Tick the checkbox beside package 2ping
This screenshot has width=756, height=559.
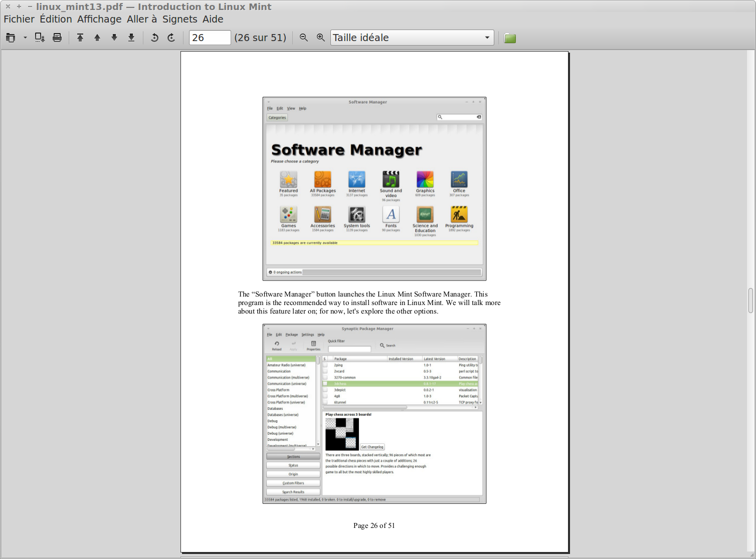point(325,365)
